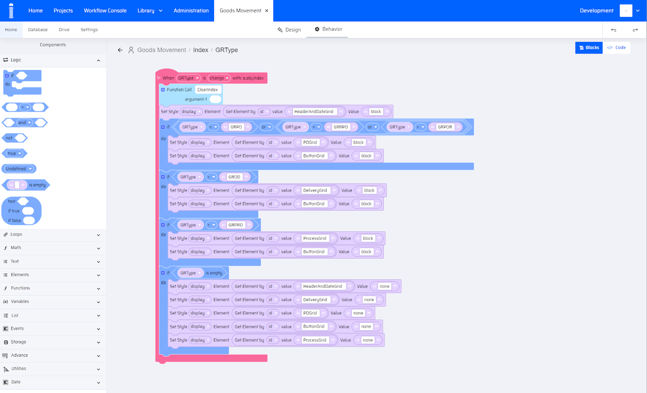Viewport: 647px width, 393px height.
Task: Toggle the Function Call block collapse checkbox
Action: point(163,90)
